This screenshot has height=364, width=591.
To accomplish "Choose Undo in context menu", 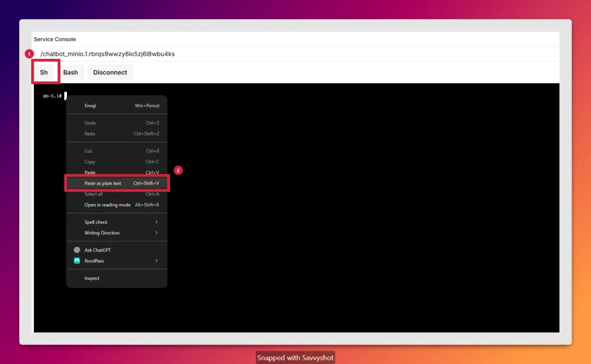I will (117, 123).
